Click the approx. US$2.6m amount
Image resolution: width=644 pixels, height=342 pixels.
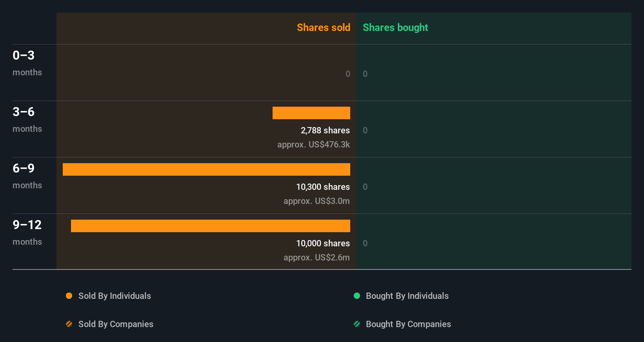click(317, 257)
